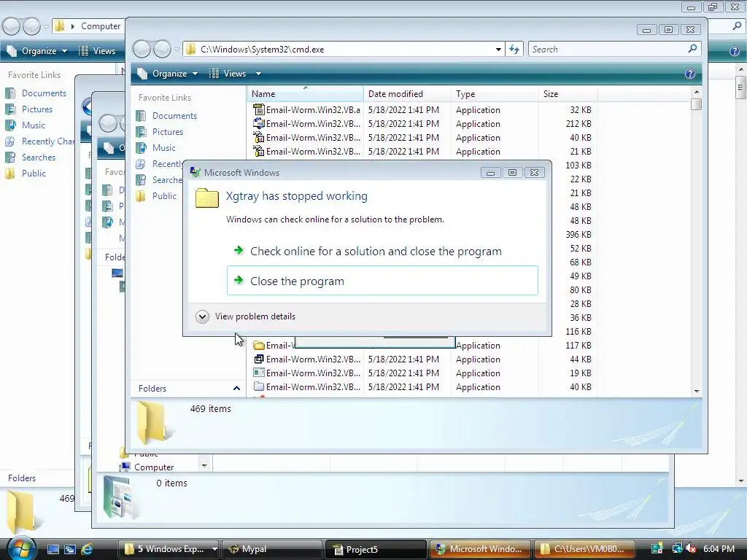747x560 pixels.
Task: Sort by the Size column header
Action: tap(568, 94)
